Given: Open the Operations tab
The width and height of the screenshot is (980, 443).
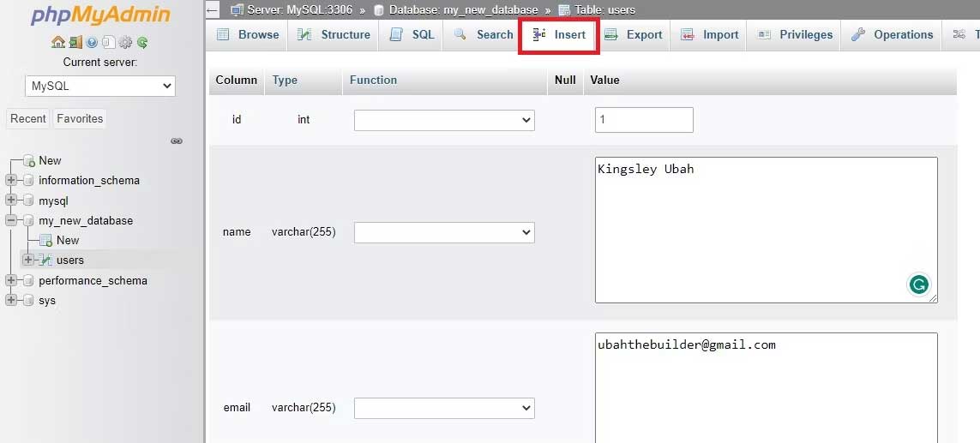Looking at the screenshot, I should pos(892,35).
